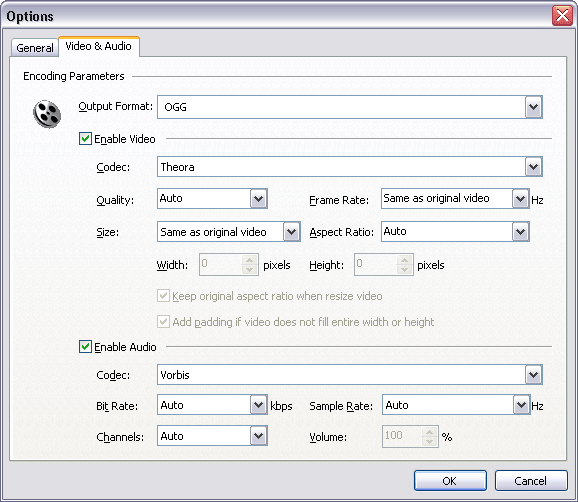Click the Sample Rate label
The image size is (578, 502).
coord(341,406)
